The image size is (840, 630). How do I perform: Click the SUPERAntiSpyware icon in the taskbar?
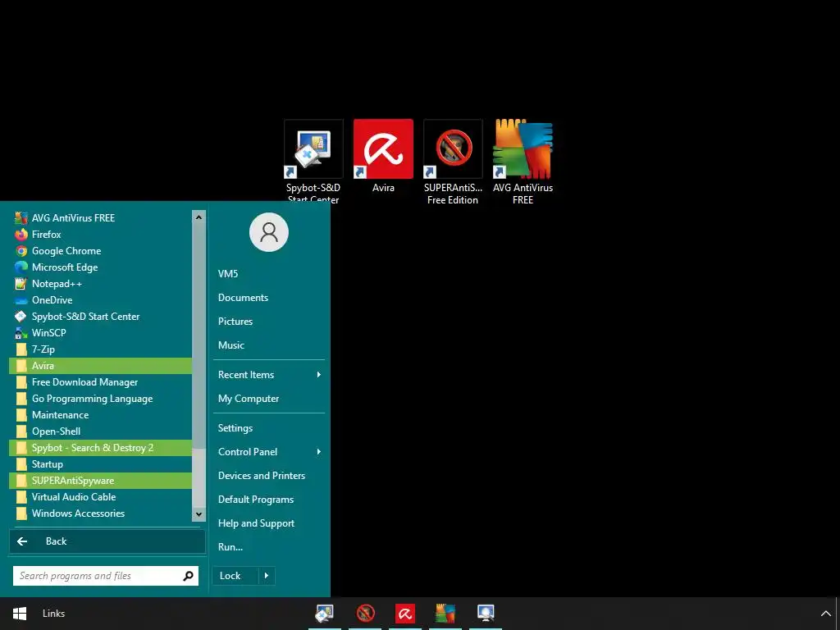[x=365, y=613]
